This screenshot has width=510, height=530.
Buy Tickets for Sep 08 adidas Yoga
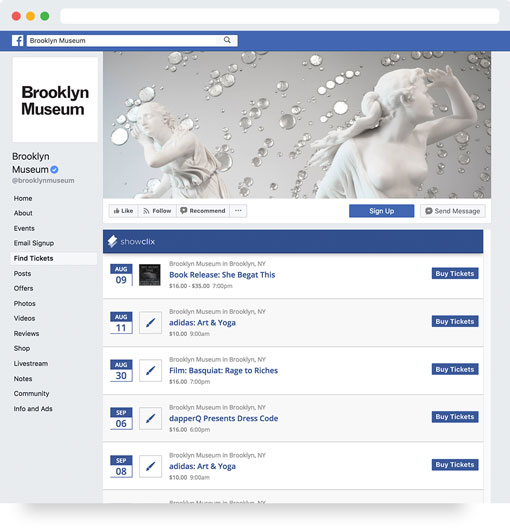pyautogui.click(x=455, y=465)
